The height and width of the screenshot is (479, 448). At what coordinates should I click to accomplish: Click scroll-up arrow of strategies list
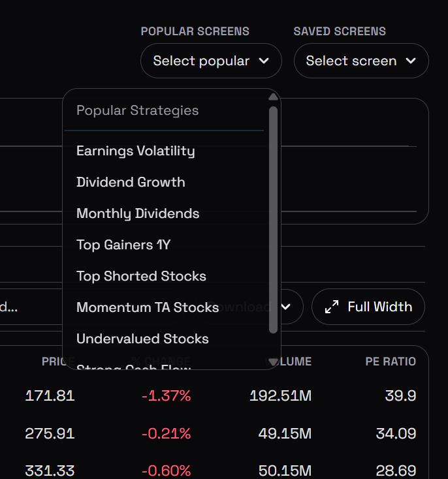273,97
